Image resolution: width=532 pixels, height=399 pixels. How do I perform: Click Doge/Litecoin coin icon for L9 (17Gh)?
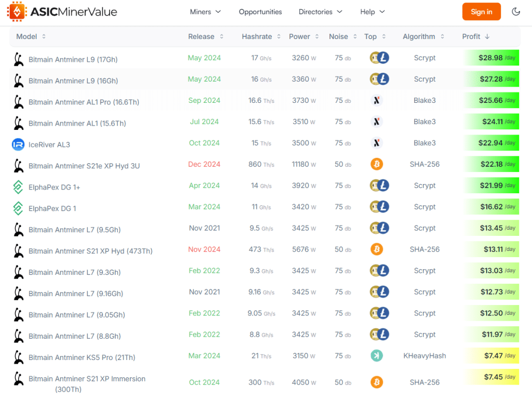coord(379,58)
